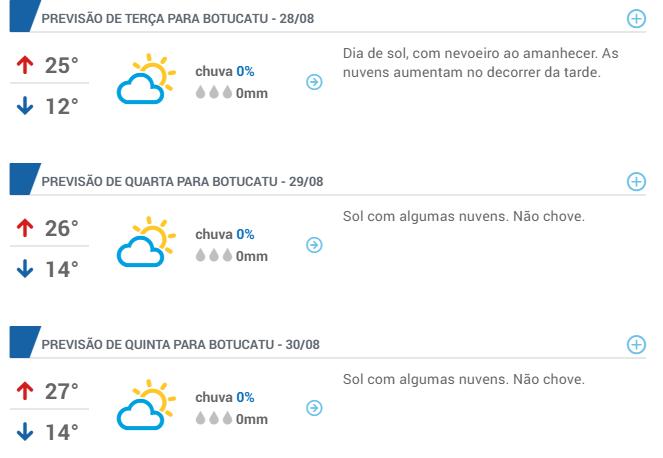Click the sun-and-cloud icon for Quarta

[146, 242]
